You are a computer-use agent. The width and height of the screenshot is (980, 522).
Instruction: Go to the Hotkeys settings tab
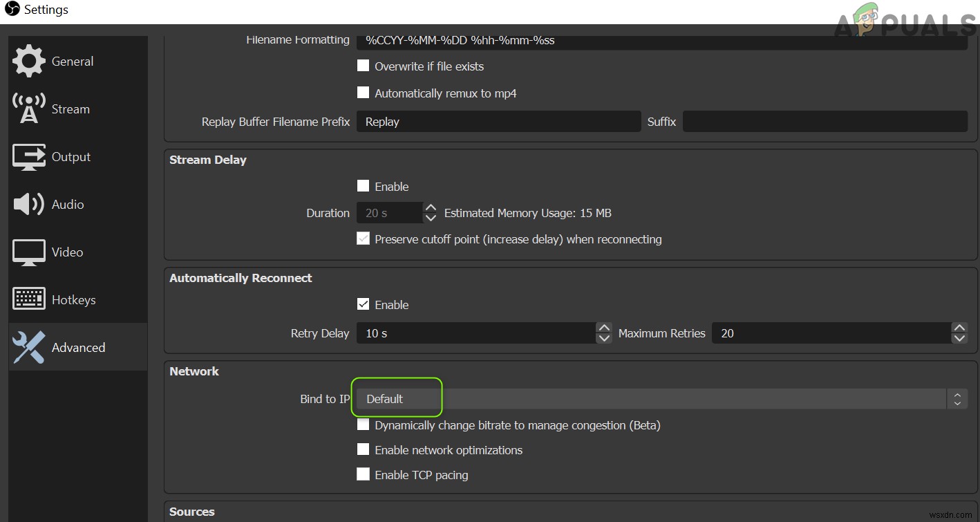click(73, 300)
